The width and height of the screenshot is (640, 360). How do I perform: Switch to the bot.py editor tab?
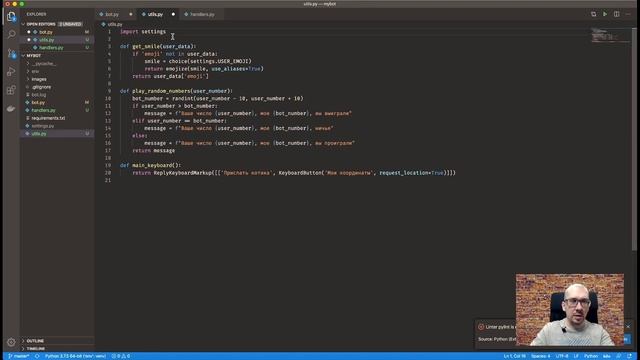[x=116, y=14]
